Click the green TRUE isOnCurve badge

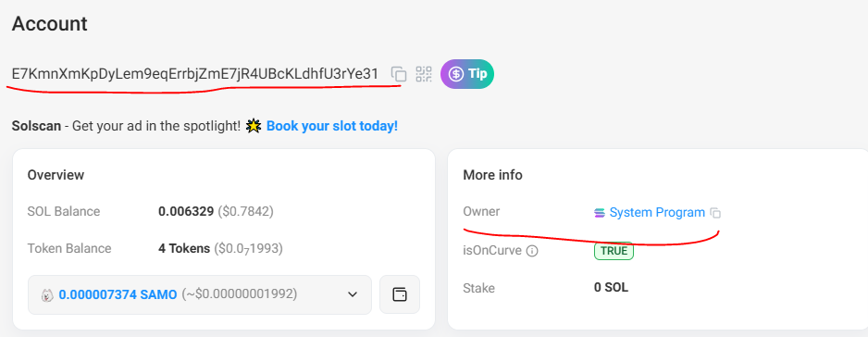point(614,251)
